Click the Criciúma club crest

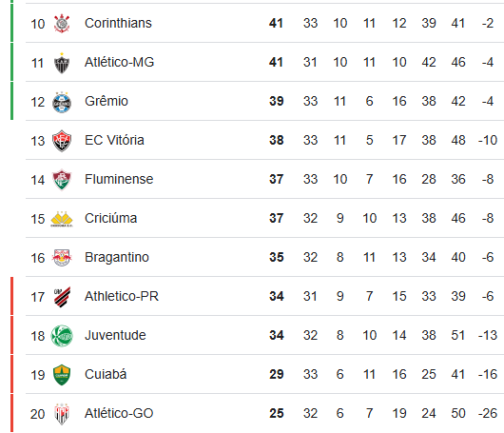pos(62,219)
